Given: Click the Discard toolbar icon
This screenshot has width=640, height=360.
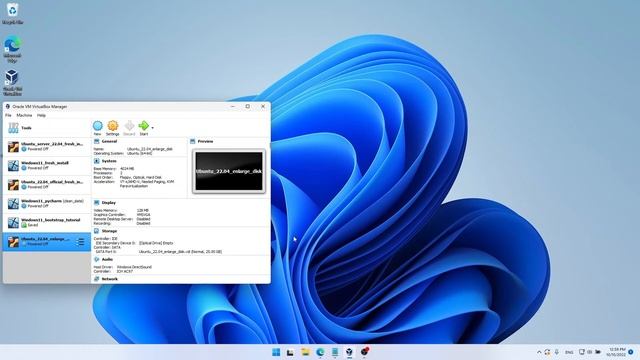Looking at the screenshot, I should tap(129, 128).
